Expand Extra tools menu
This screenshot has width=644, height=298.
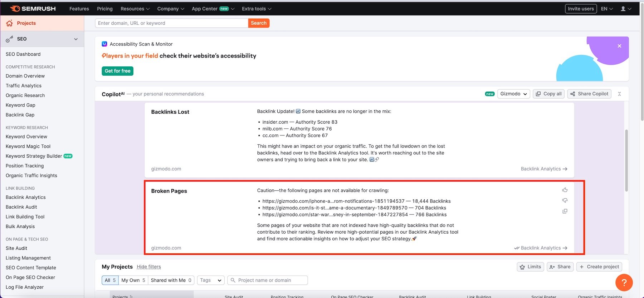tap(257, 9)
